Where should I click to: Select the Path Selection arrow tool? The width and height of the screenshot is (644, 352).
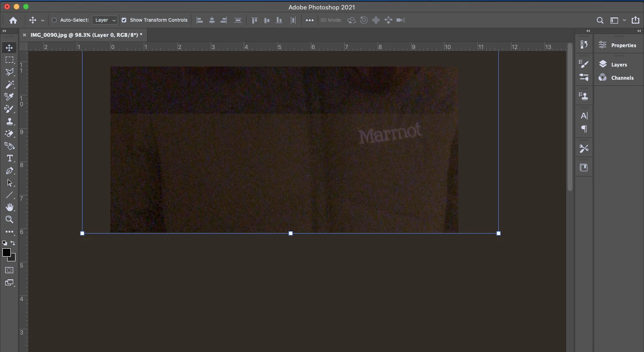coord(9,183)
